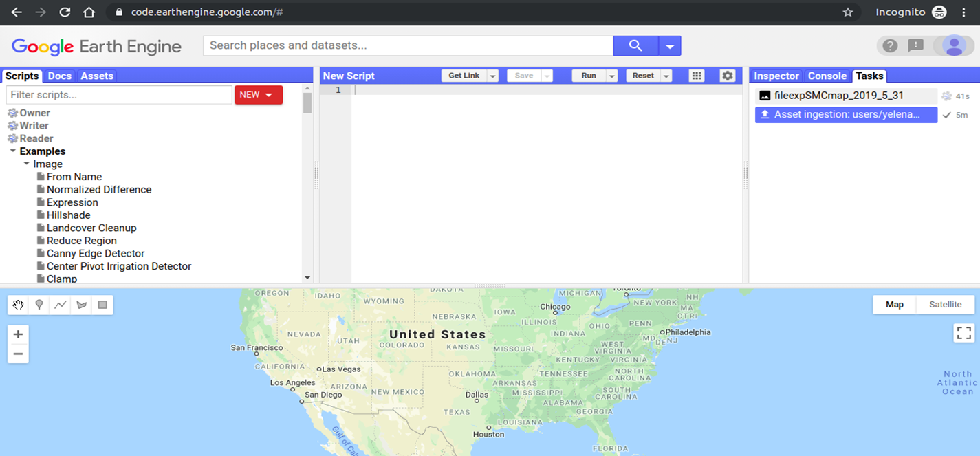Open the Run dropdown arrow
This screenshot has width=980, height=456.
612,76
